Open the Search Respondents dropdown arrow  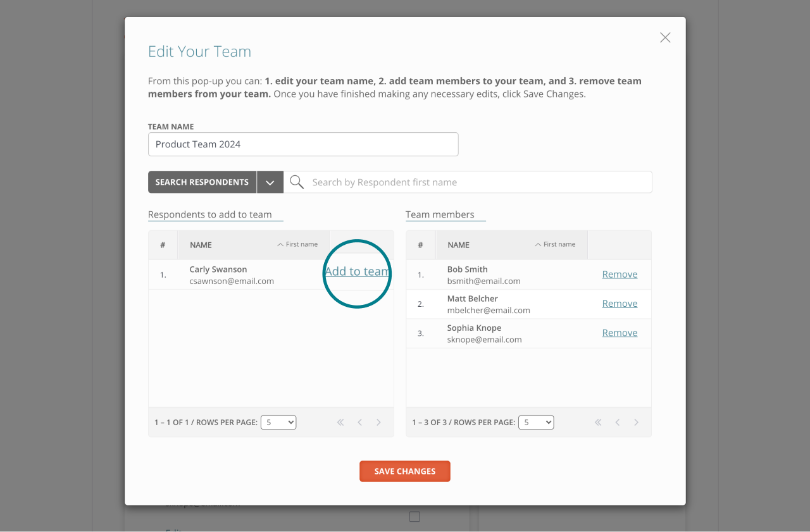coord(270,182)
